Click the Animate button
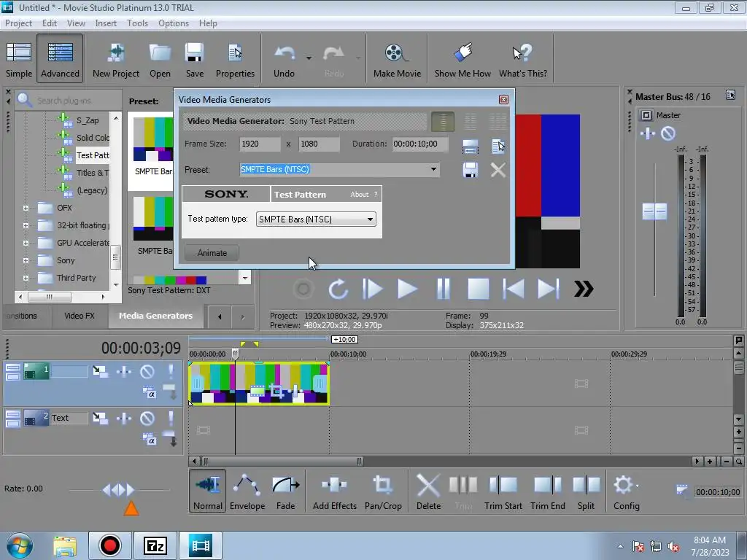Screen dimensions: 747x560 (x=212, y=253)
